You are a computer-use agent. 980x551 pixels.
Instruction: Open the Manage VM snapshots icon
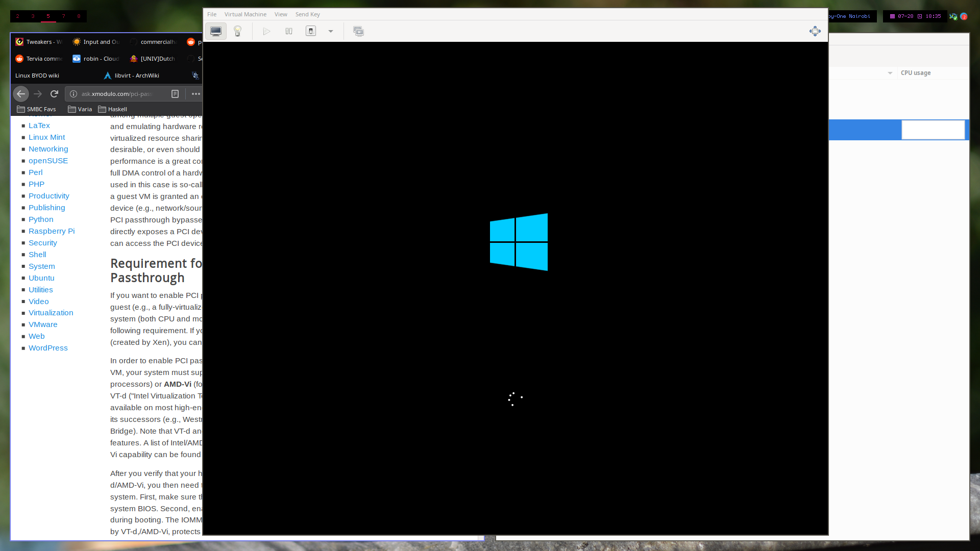tap(358, 31)
